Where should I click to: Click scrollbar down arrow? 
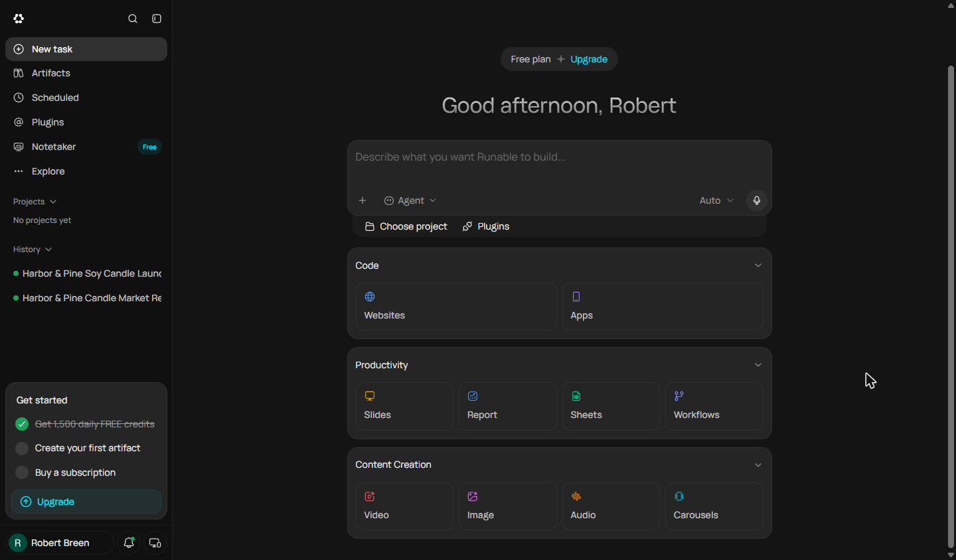[951, 555]
